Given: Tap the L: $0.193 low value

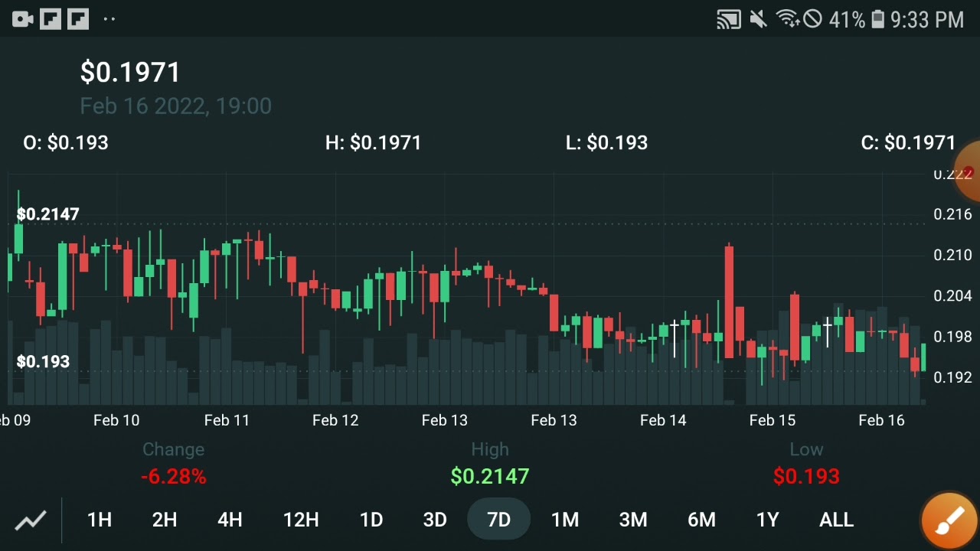Looking at the screenshot, I should [x=606, y=143].
